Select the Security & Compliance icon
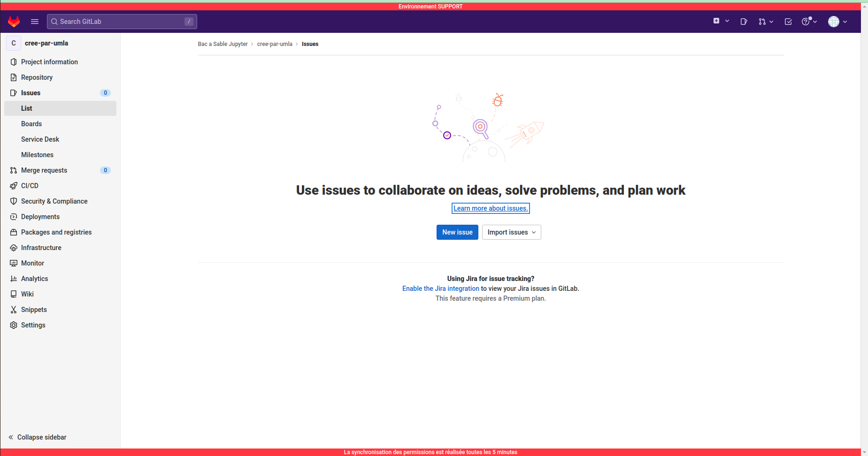Screen dimensions: 868x456 tap(14, 201)
